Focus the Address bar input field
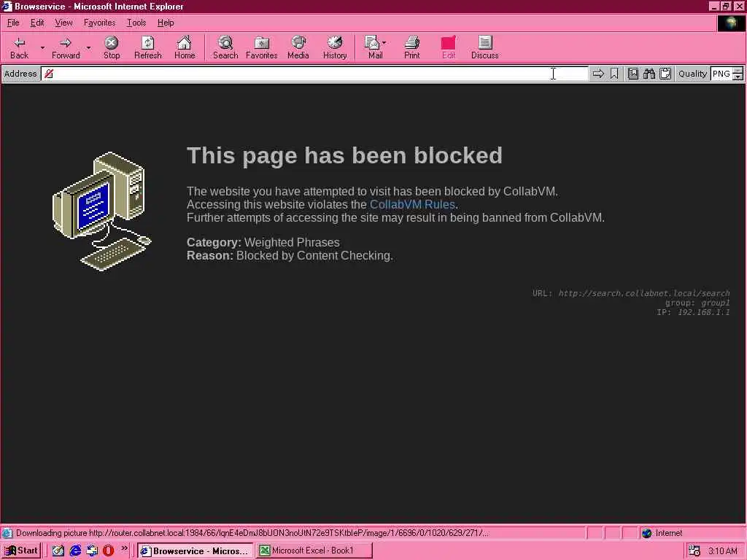Screen dimensions: 747x560 click(x=314, y=74)
